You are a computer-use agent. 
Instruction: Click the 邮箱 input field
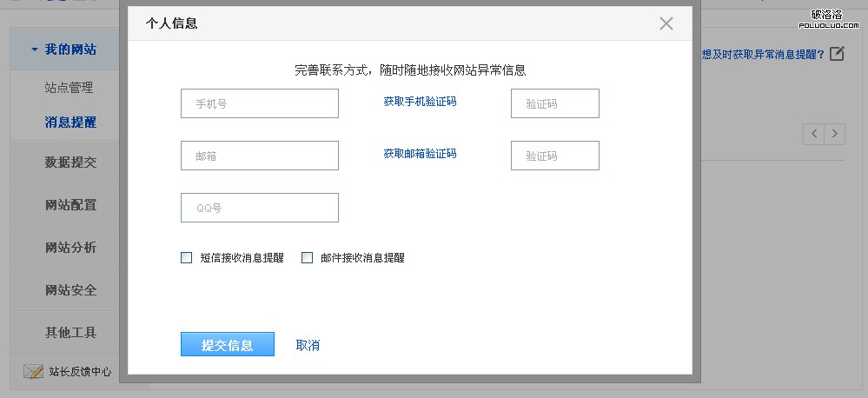point(259,156)
